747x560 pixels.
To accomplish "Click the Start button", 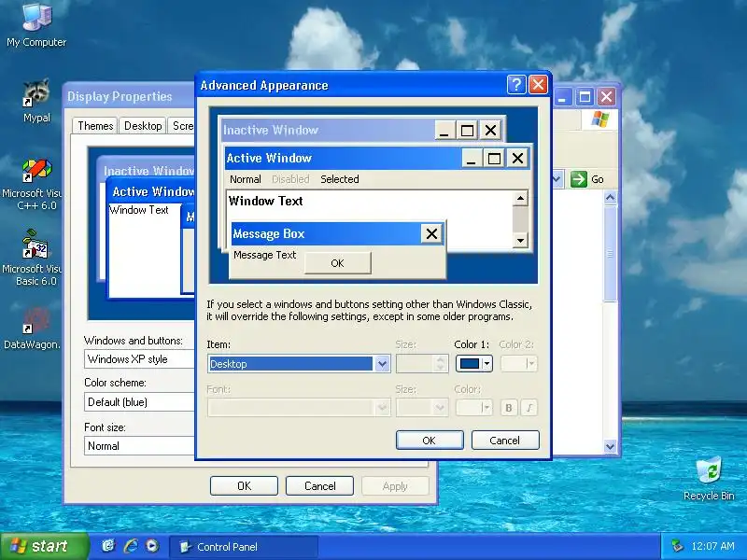I will tap(45, 546).
